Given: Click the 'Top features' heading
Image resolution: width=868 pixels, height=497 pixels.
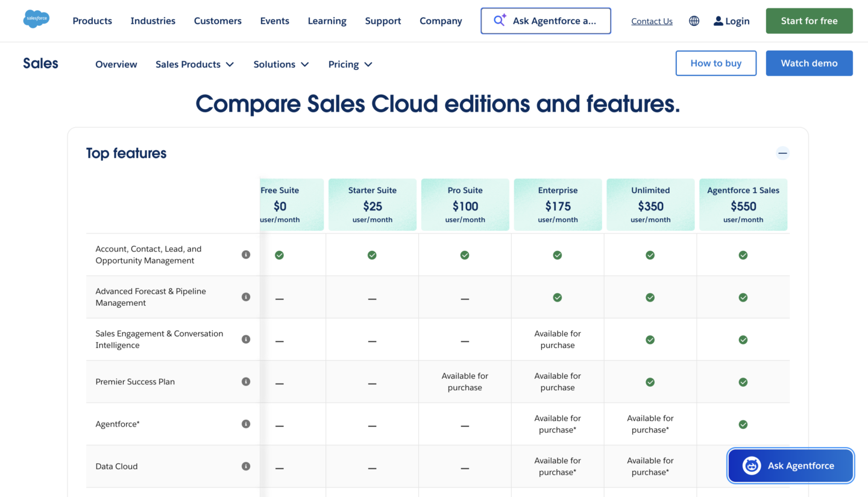Looking at the screenshot, I should tap(126, 153).
